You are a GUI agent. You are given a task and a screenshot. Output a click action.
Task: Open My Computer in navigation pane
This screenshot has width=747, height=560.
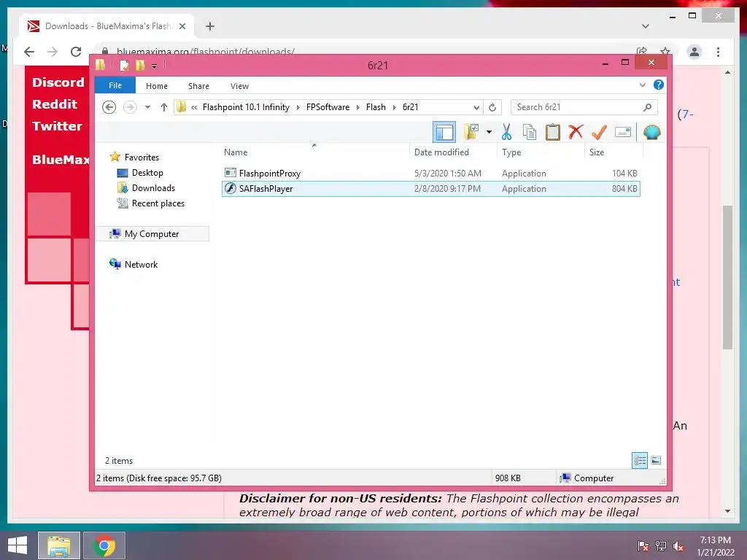[152, 234]
